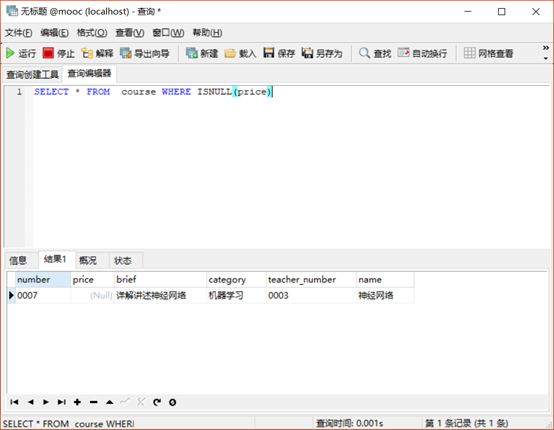Select the 详解讲述神经网络 cell
This screenshot has width=554, height=430.
[160, 295]
